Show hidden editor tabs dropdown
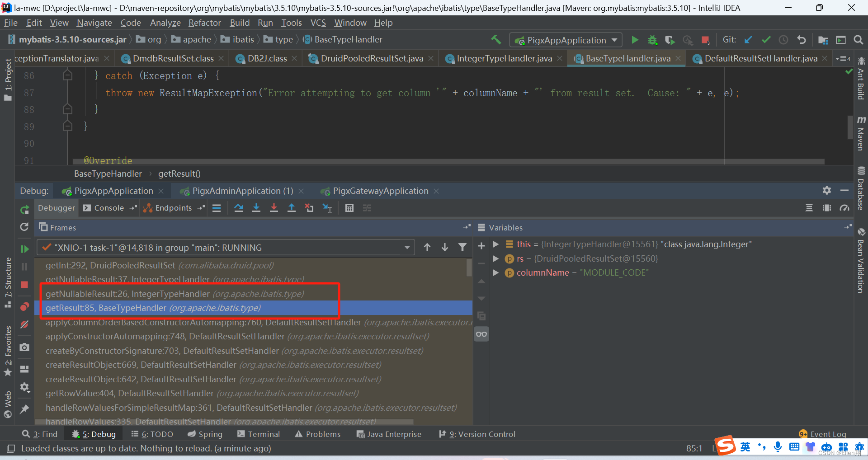This screenshot has width=868, height=460. tap(843, 59)
